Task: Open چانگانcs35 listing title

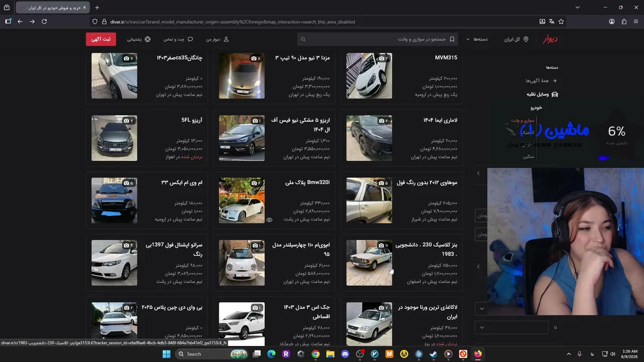Action: click(x=179, y=58)
